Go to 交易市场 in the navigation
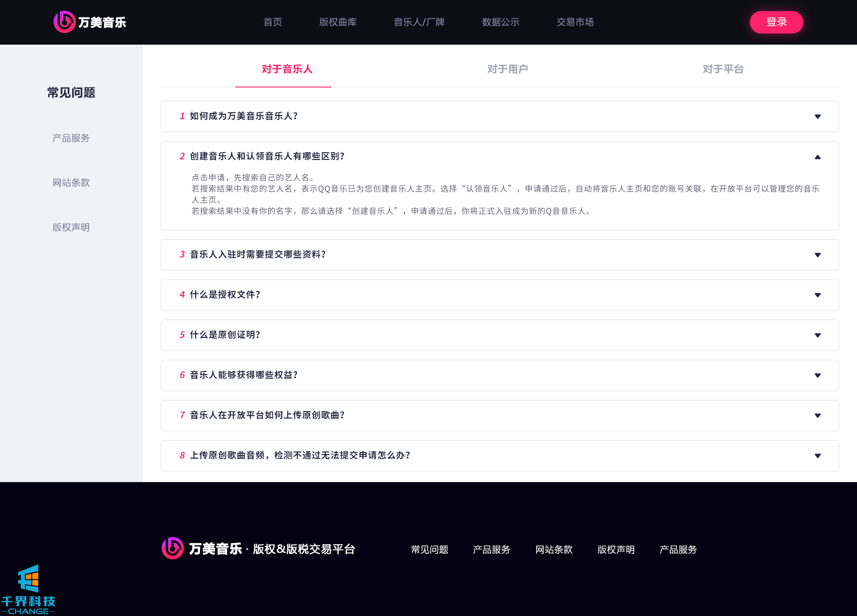Screen dimensions: 857x616 [x=575, y=22]
